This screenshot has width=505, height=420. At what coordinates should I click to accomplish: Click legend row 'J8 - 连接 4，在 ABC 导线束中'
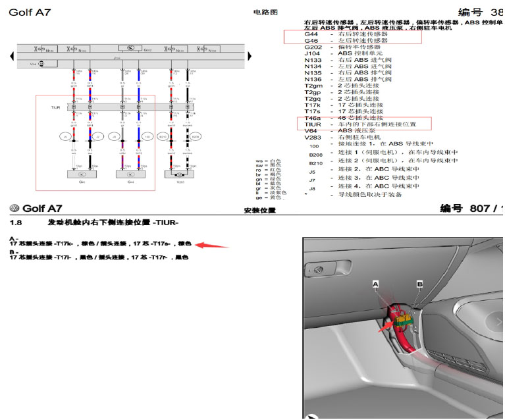pyautogui.click(x=364, y=186)
